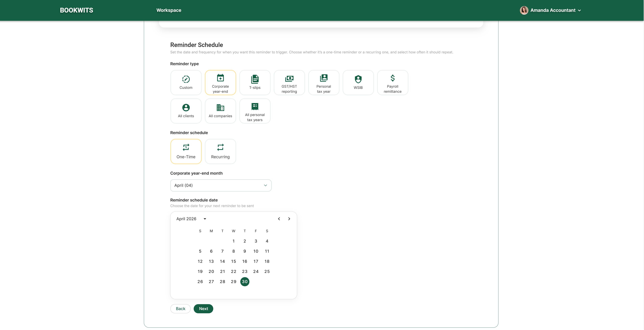Select the WSIB shield icon

coord(358,79)
